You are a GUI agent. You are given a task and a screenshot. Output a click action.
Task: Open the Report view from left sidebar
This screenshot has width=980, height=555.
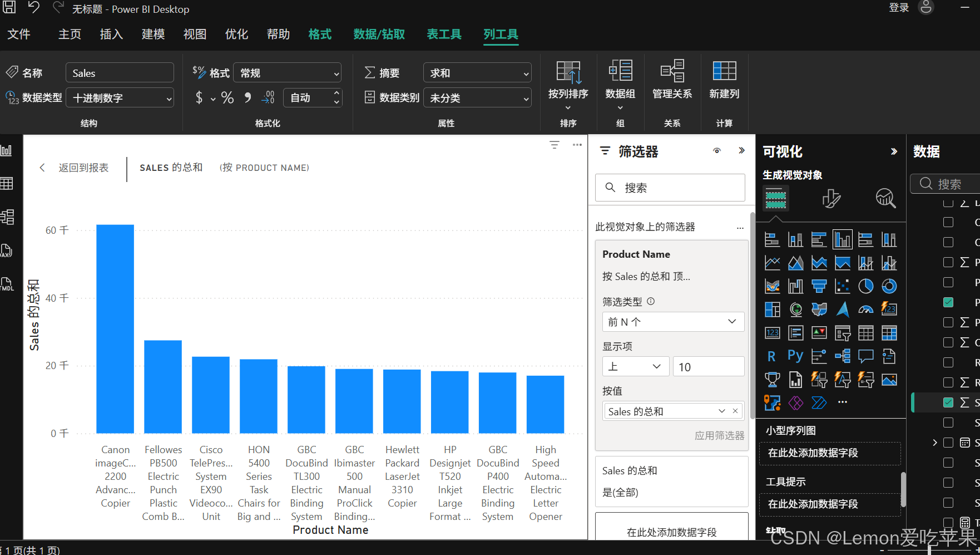click(6, 150)
